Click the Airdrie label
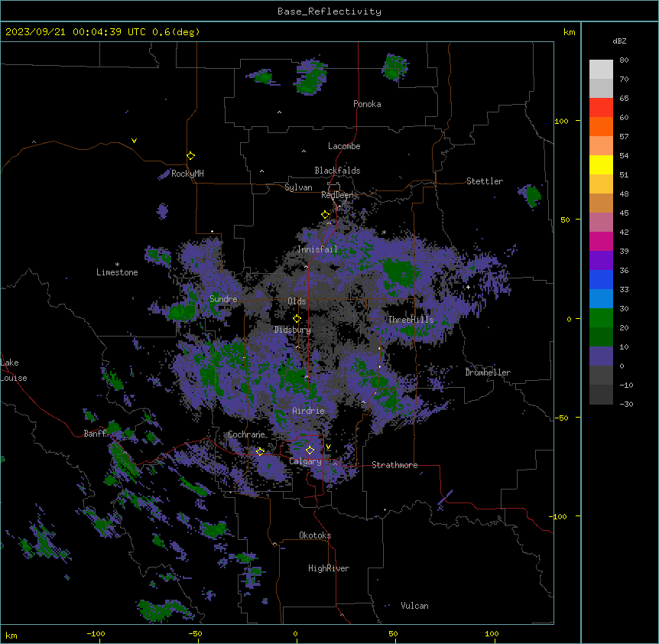 309,411
